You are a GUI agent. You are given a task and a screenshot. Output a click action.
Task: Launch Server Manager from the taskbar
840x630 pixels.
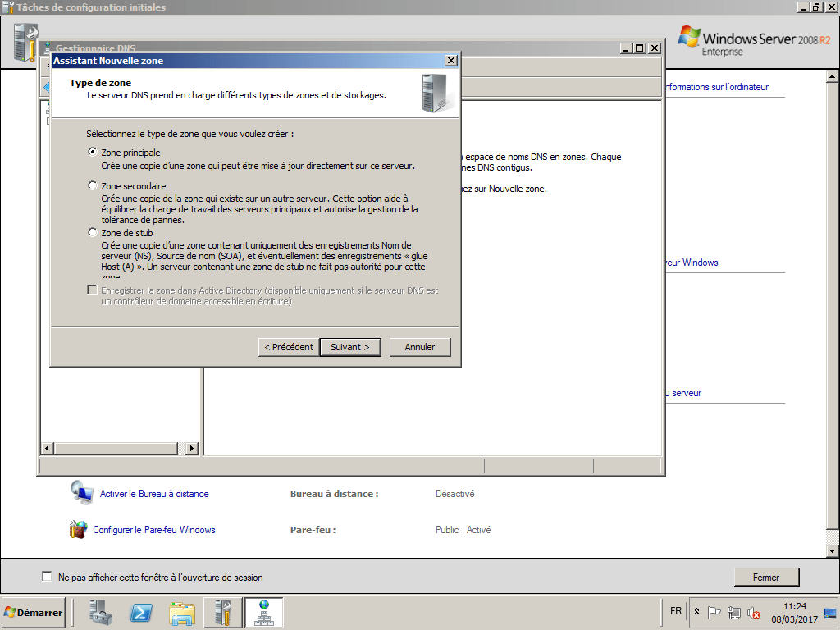point(99,612)
